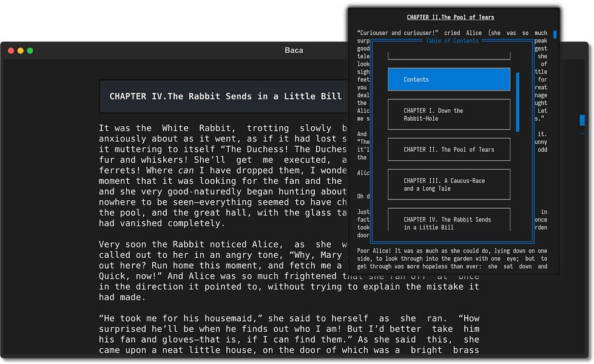Click the partly visible entry above Contents

pos(449,56)
